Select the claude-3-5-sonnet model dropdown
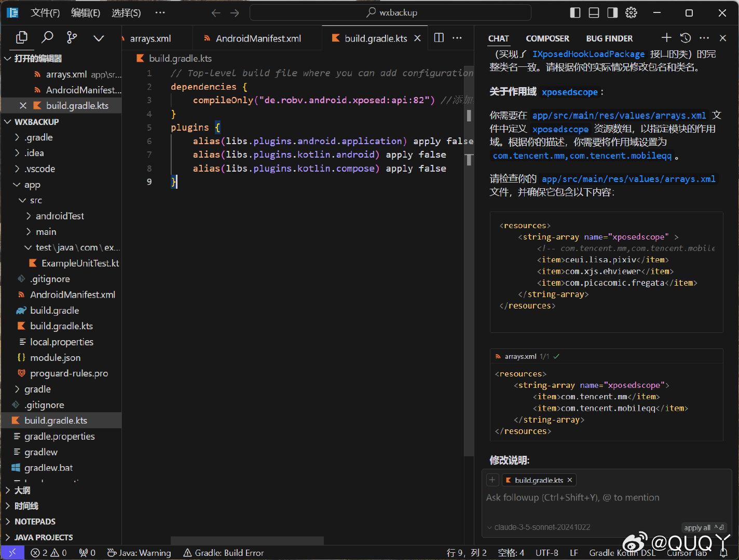This screenshot has width=739, height=560. (538, 527)
